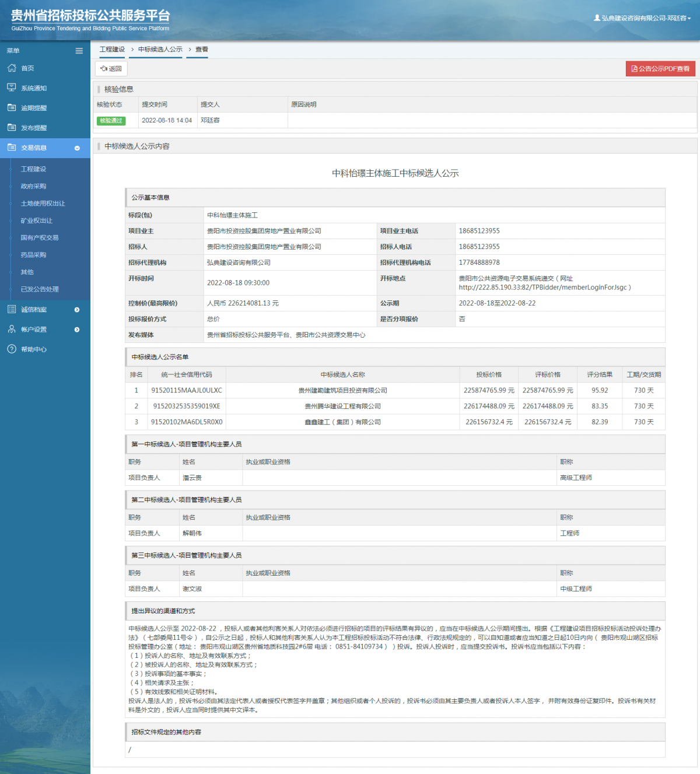Viewport: 700px width, 774px height.
Task: Click agency phone 17784888978
Action: (479, 262)
